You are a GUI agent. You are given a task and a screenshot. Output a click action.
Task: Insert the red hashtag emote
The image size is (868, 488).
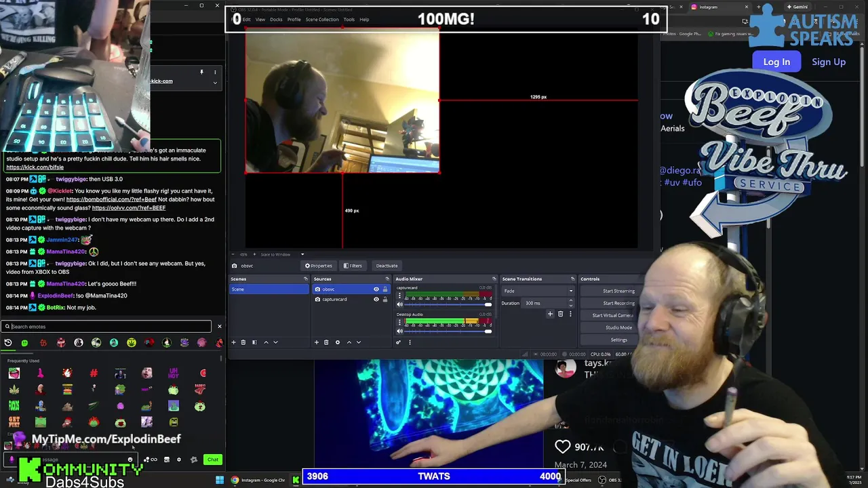tap(94, 373)
